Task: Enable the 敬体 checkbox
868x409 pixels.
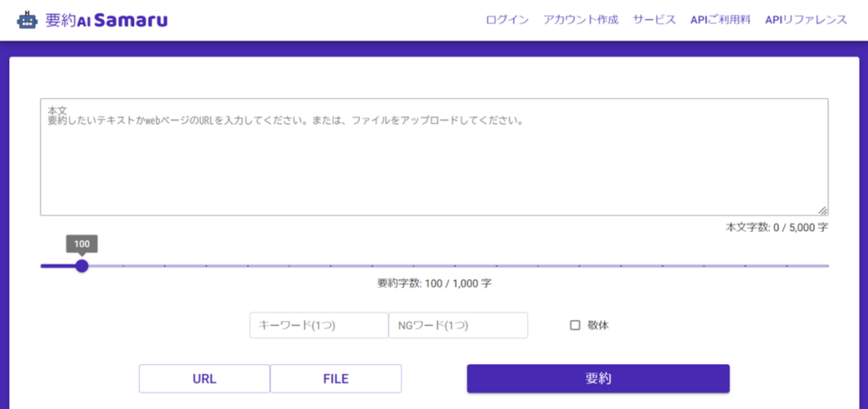Action: pos(575,325)
